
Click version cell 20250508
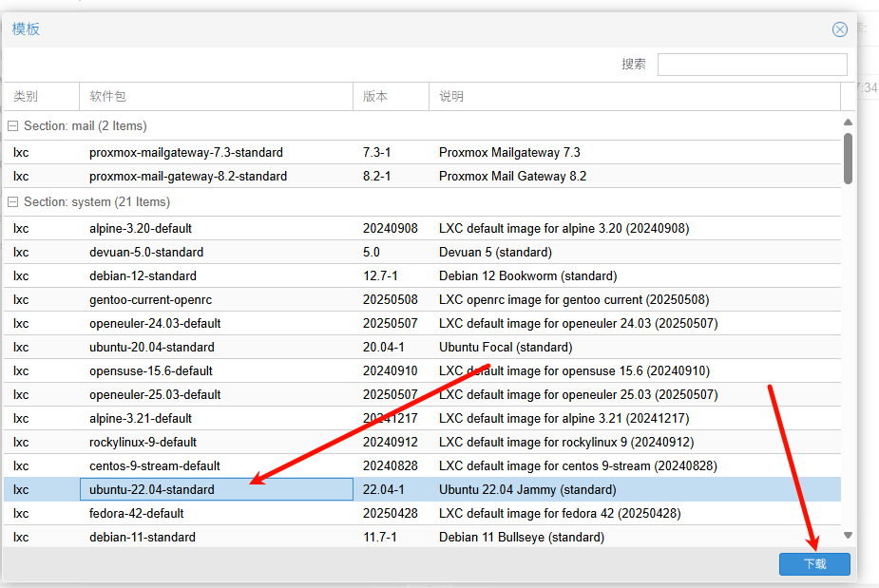[x=391, y=300]
